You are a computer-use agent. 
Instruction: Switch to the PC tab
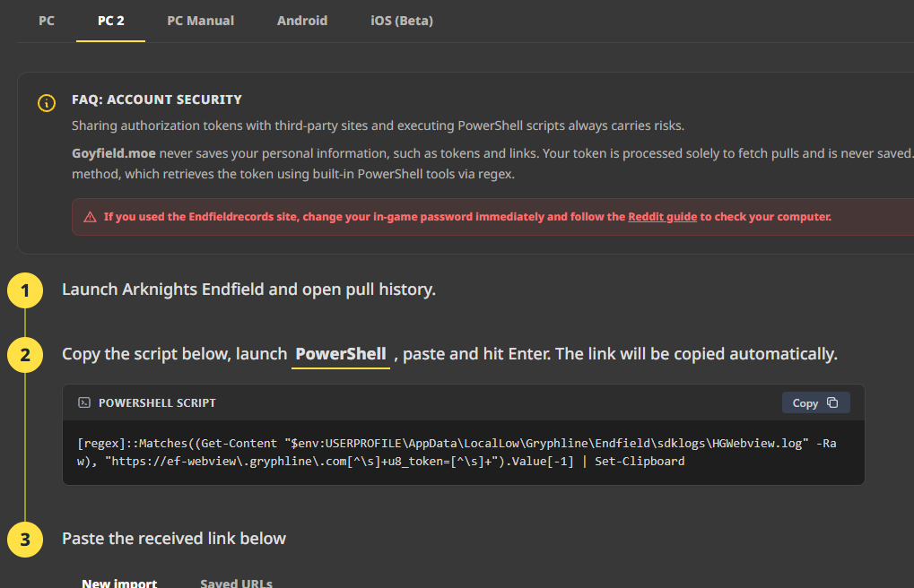(47, 21)
